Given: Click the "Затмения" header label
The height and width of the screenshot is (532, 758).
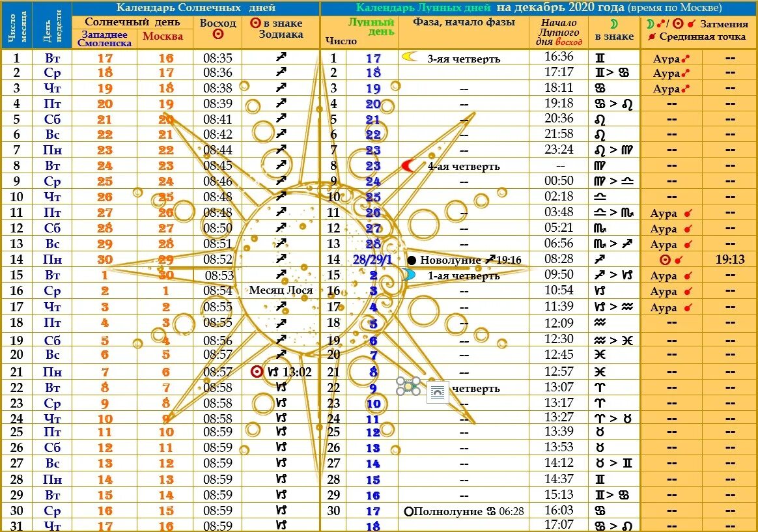Looking at the screenshot, I should point(723,23).
